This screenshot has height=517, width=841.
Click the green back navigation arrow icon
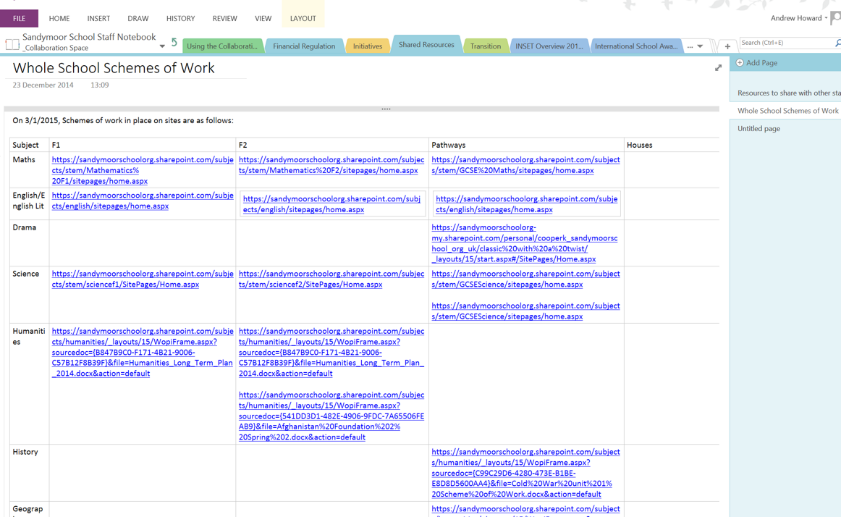[x=174, y=42]
